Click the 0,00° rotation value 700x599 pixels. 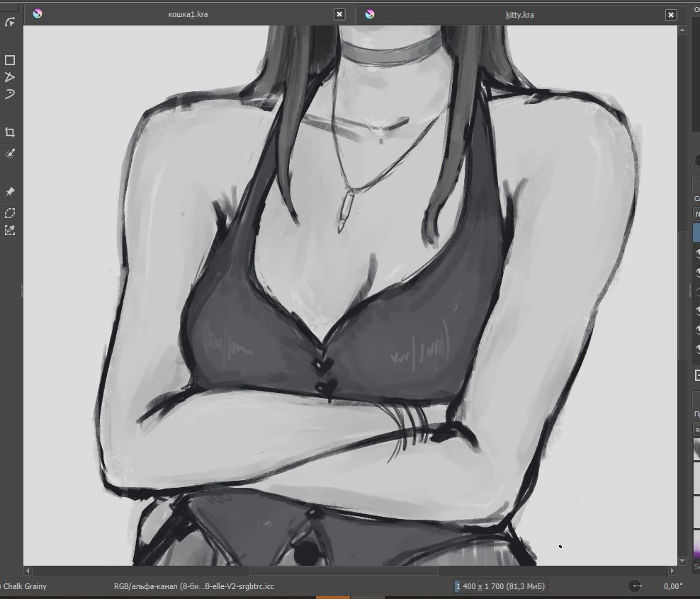click(x=673, y=586)
